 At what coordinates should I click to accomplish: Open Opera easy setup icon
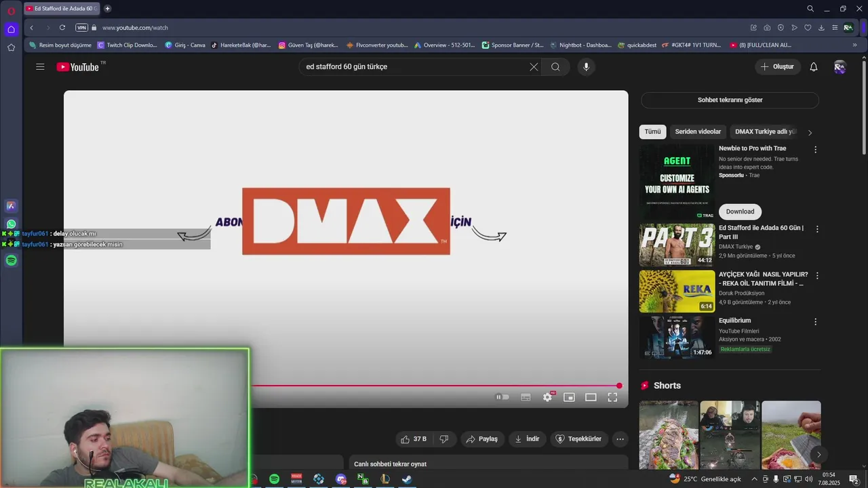point(835,28)
